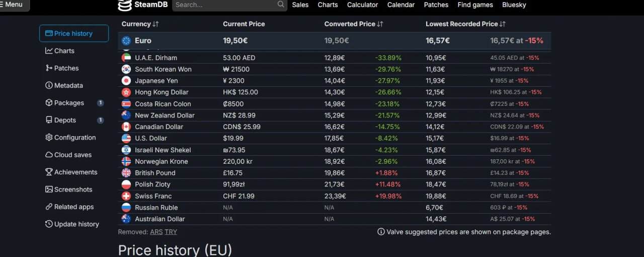Viewport: 644px width, 257px height.
Task: Open the Menu button
Action: [x=14, y=5]
